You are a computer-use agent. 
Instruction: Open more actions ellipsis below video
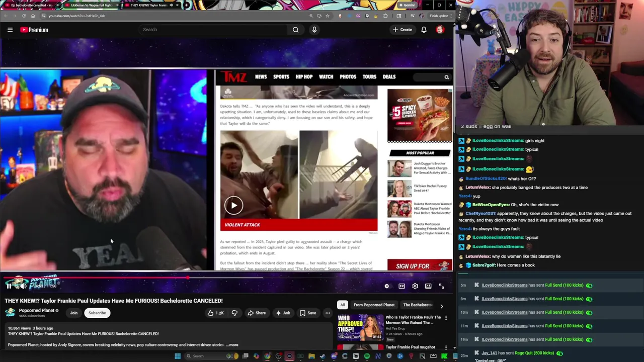point(328,313)
